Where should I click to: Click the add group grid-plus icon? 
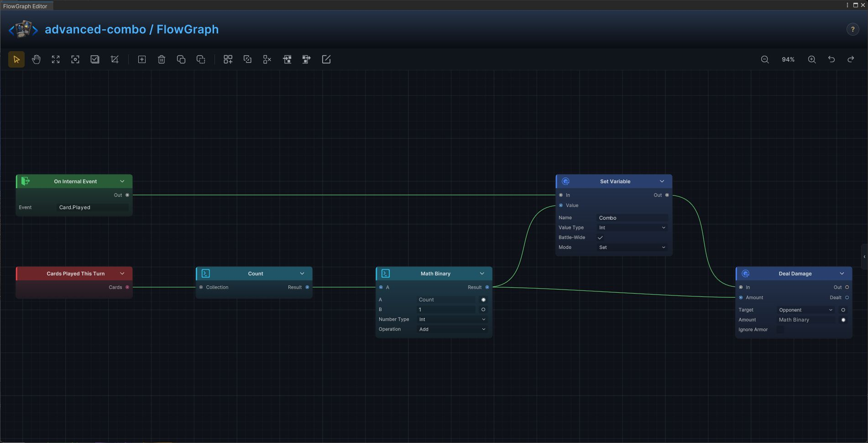[228, 59]
